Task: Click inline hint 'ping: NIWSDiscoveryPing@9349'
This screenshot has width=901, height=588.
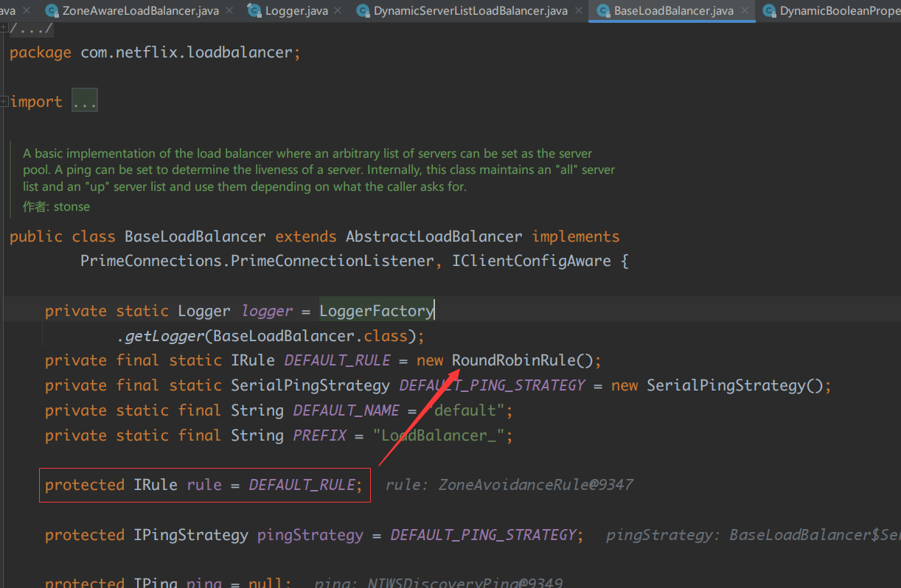Action: [438, 582]
